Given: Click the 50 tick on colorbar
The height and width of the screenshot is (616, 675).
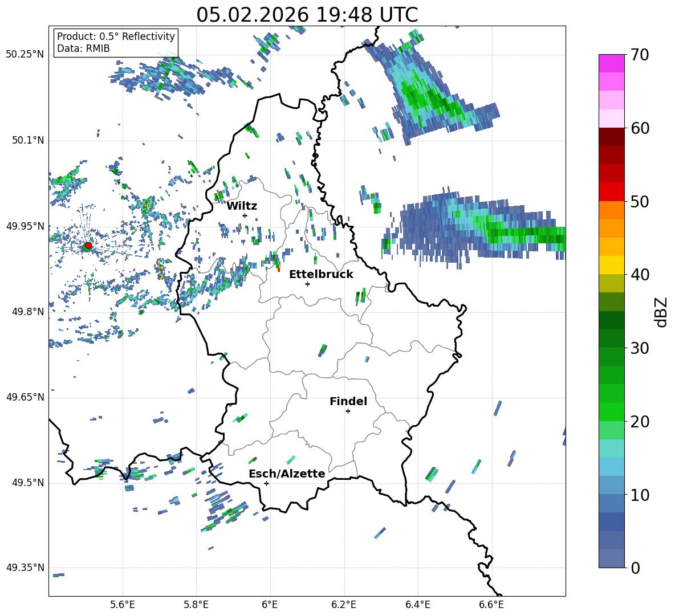Looking at the screenshot, I should pos(640,202).
